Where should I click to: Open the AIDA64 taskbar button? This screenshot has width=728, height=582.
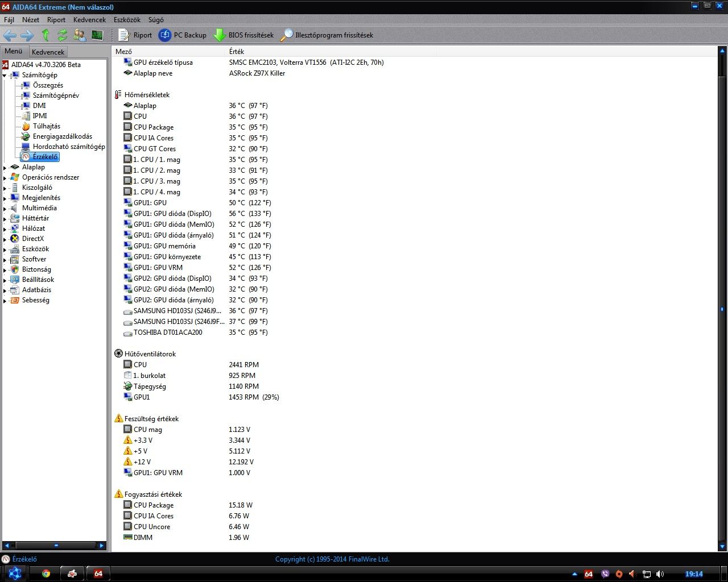coord(98,573)
